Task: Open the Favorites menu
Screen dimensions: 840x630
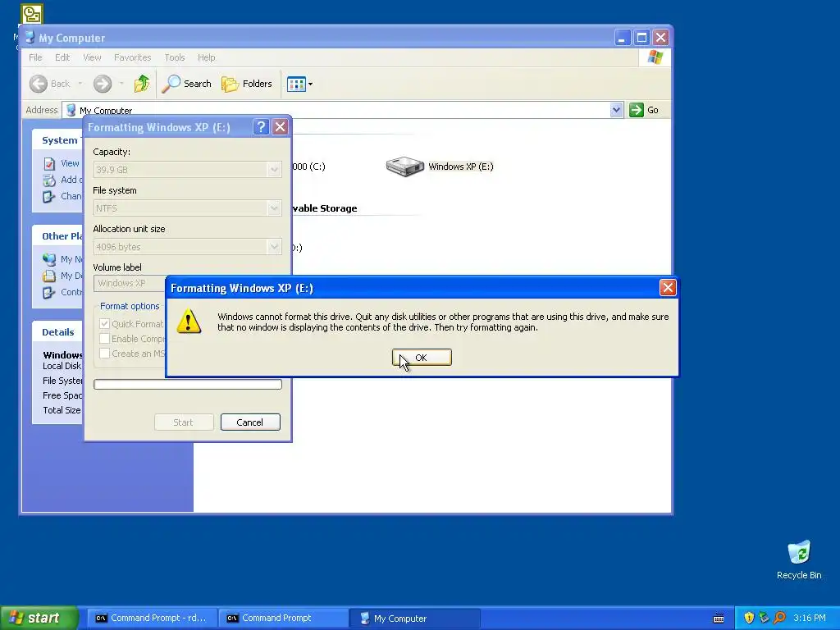Action: [132, 57]
